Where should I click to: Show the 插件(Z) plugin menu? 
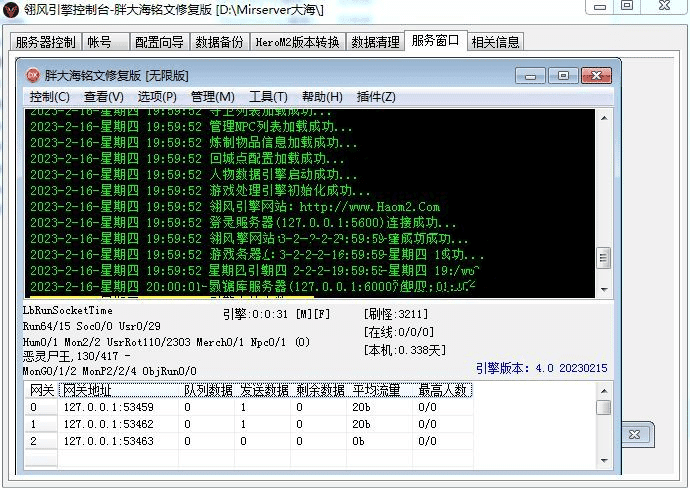tap(376, 97)
